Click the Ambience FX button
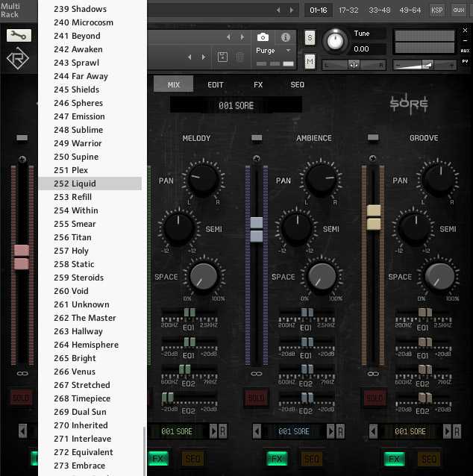The width and height of the screenshot is (473, 476). (277, 459)
